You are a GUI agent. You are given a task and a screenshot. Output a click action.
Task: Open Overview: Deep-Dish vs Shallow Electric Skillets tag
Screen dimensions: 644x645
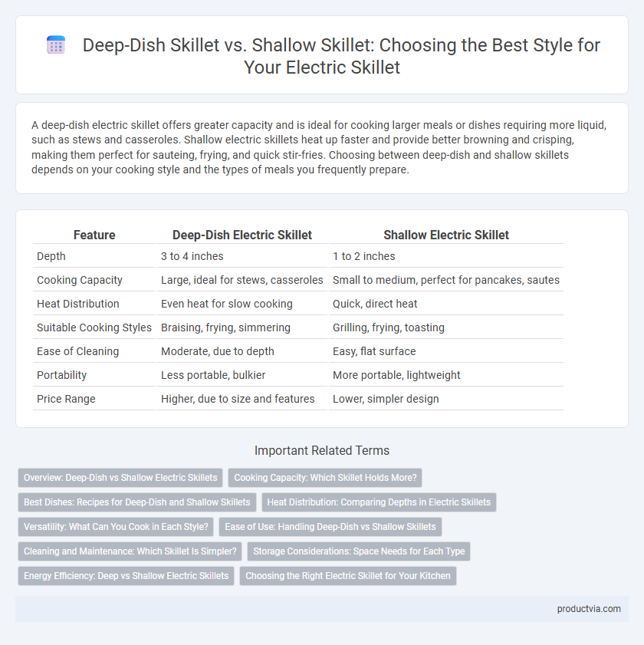coord(120,478)
